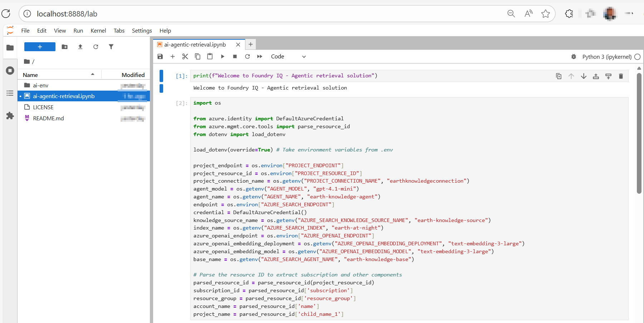Image resolution: width=644 pixels, height=323 pixels.
Task: Interrupt the kernel with the stop icon
Action: click(x=235, y=57)
